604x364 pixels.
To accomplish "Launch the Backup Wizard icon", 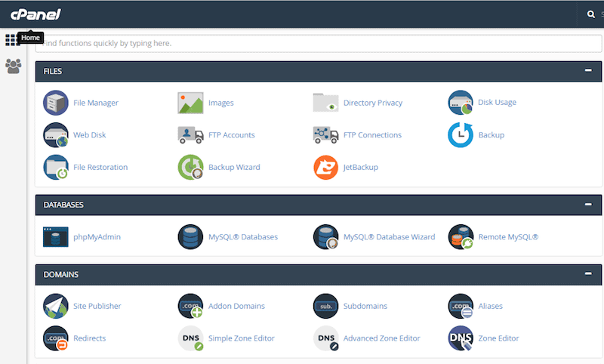I will coord(190,167).
